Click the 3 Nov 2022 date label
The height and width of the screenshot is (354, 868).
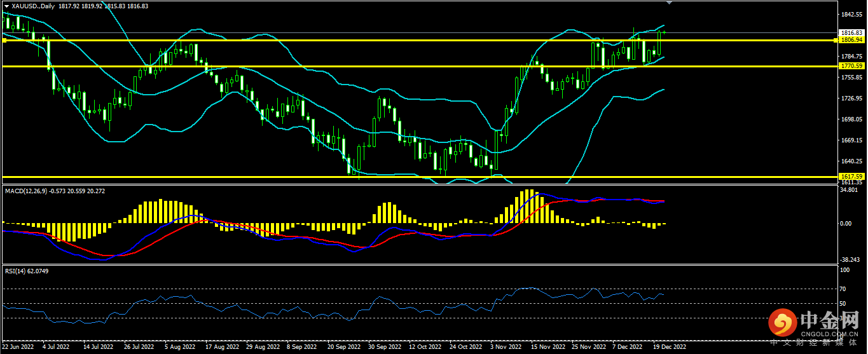click(x=507, y=348)
